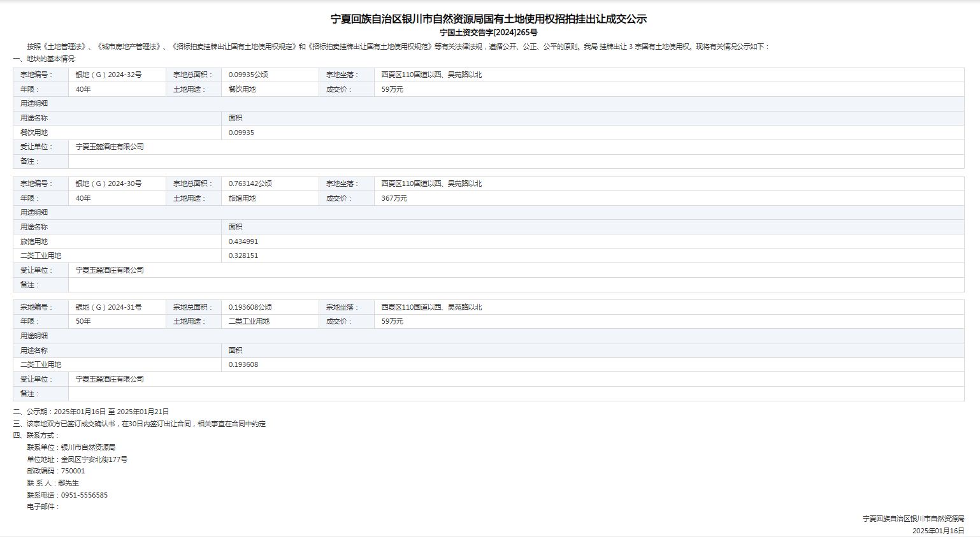The width and height of the screenshot is (980, 539).
Task: Click 40年 term of parcel 2024-32号
Action: coord(83,89)
